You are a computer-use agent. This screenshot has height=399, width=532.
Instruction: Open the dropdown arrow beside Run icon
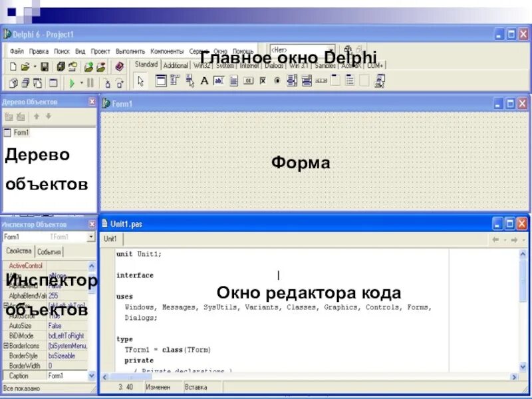(x=81, y=82)
